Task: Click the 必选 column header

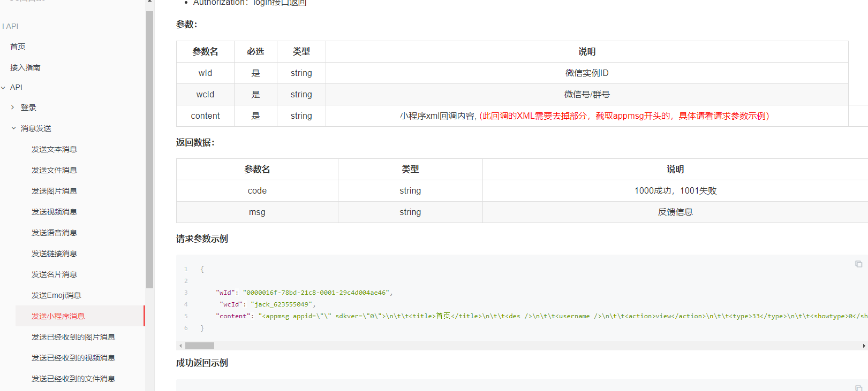Action: tap(255, 52)
